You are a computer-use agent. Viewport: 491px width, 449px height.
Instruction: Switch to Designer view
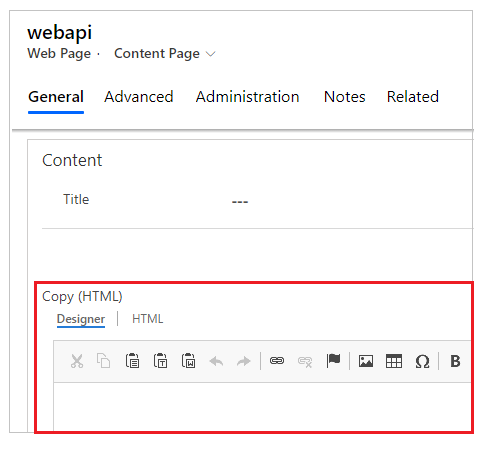(x=81, y=319)
